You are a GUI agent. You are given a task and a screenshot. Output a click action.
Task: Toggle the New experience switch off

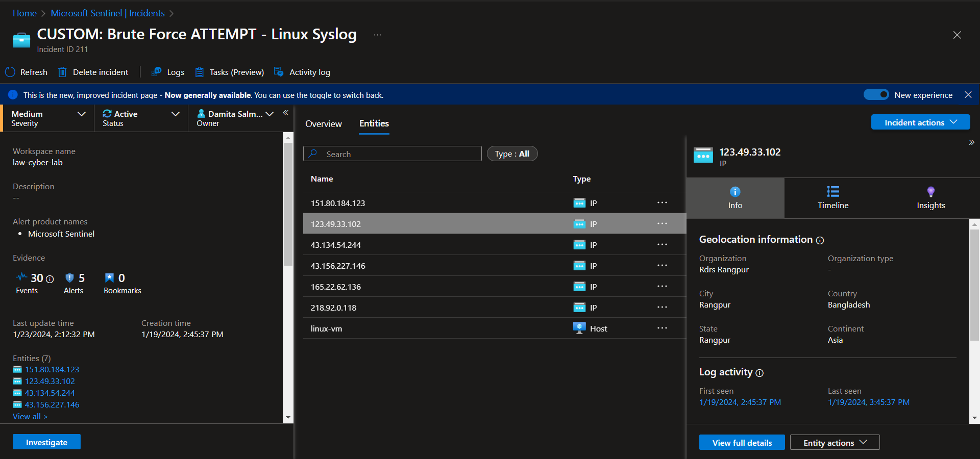pos(876,94)
